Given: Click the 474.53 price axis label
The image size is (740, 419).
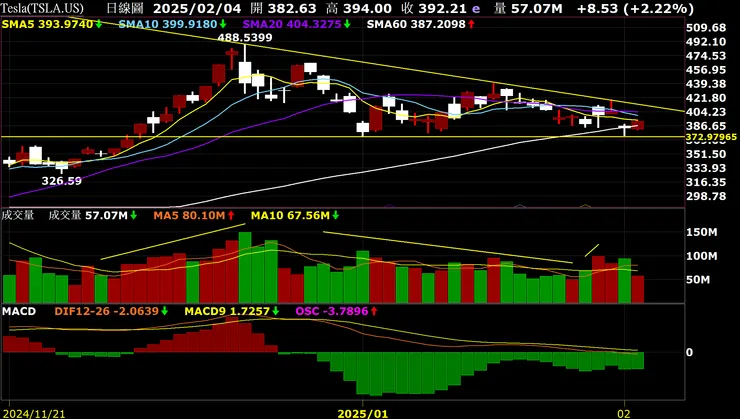Looking at the screenshot, I should click(706, 56).
